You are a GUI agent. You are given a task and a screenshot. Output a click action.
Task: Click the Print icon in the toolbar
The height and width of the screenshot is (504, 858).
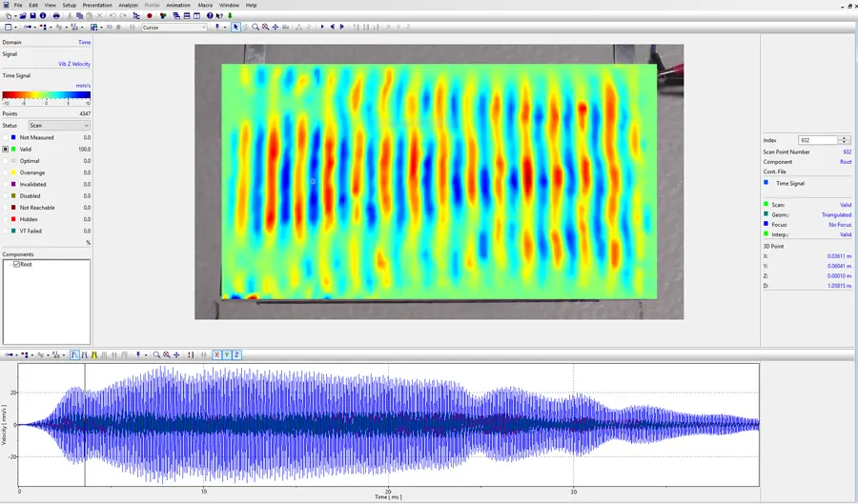click(x=56, y=16)
